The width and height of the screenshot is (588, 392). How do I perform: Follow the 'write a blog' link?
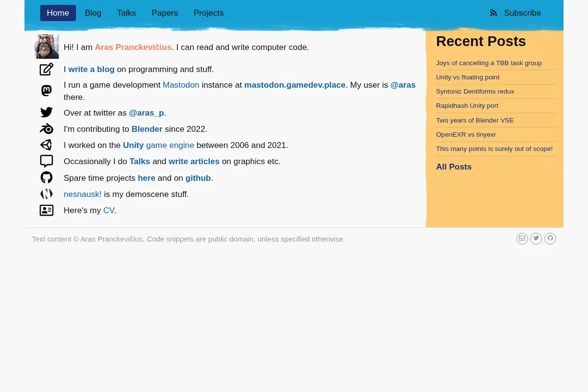pos(91,70)
